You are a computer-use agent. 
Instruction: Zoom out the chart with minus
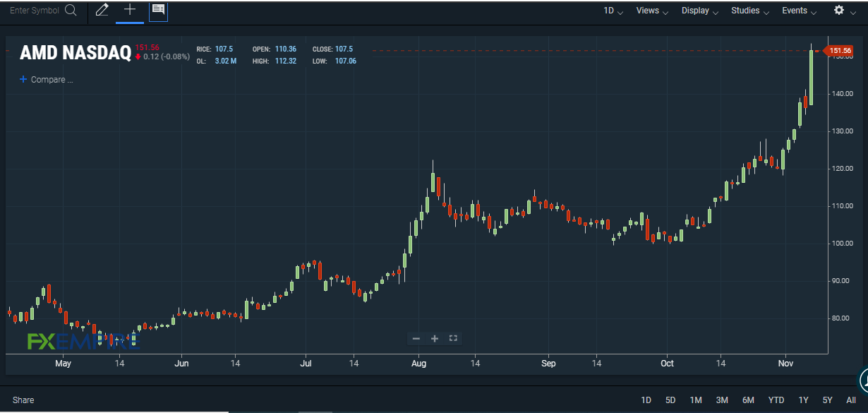coord(416,339)
